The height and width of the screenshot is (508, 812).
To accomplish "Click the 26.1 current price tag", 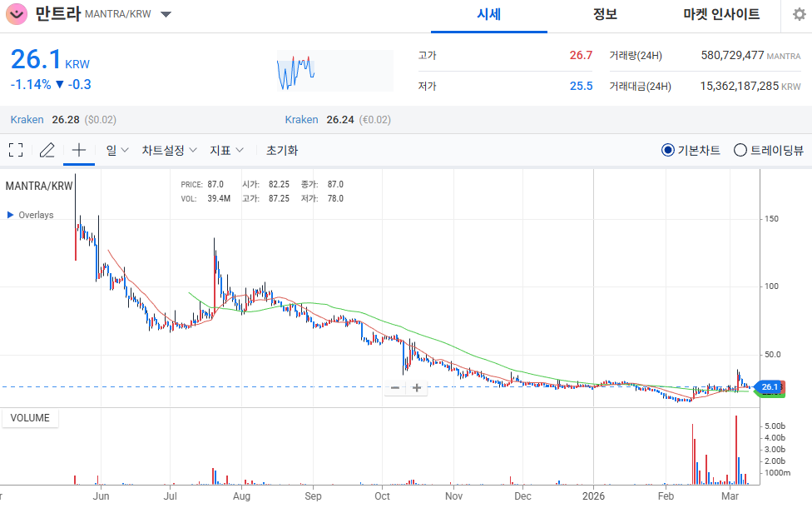I will coord(770,386).
